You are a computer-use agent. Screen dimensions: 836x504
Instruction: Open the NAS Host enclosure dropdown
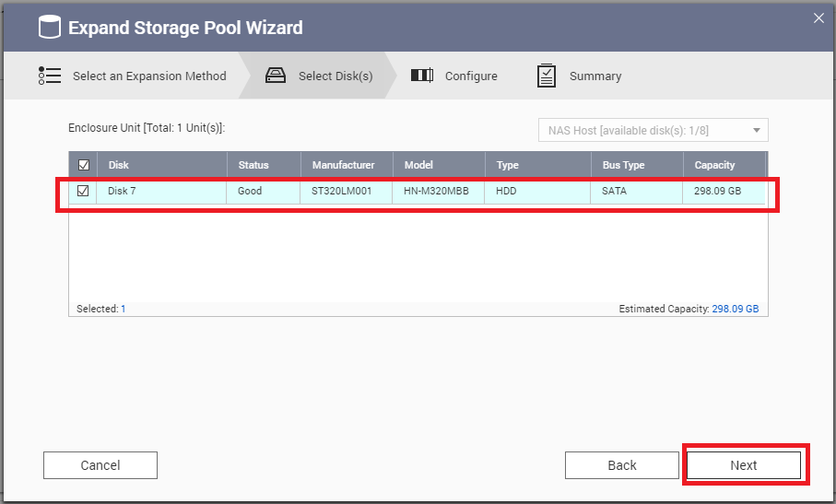653,131
